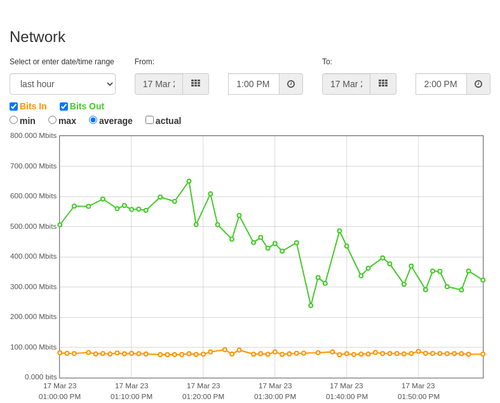The width and height of the screenshot is (500, 403).
Task: Toggle the Bits In checkbox
Action: [x=14, y=106]
